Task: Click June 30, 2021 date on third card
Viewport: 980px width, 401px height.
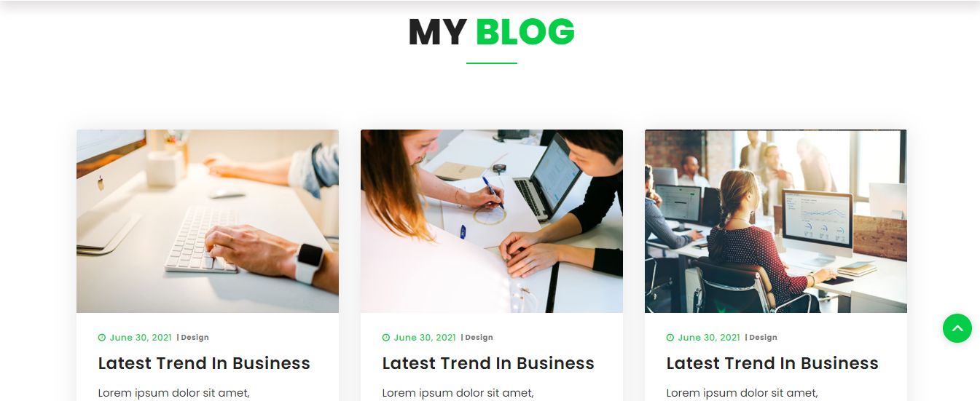Action: pos(709,338)
